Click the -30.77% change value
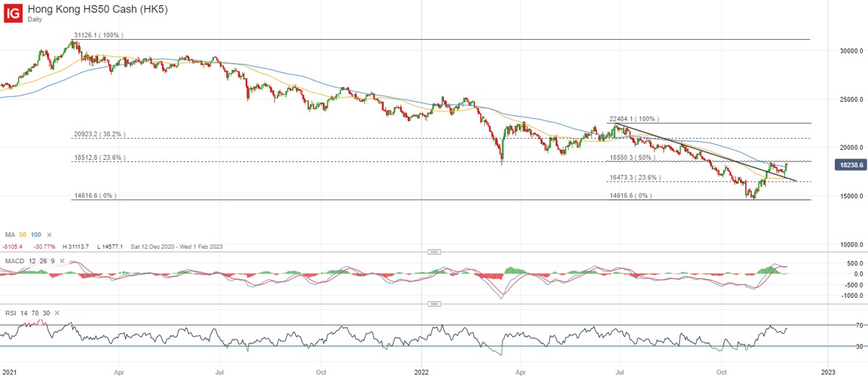 [x=44, y=247]
